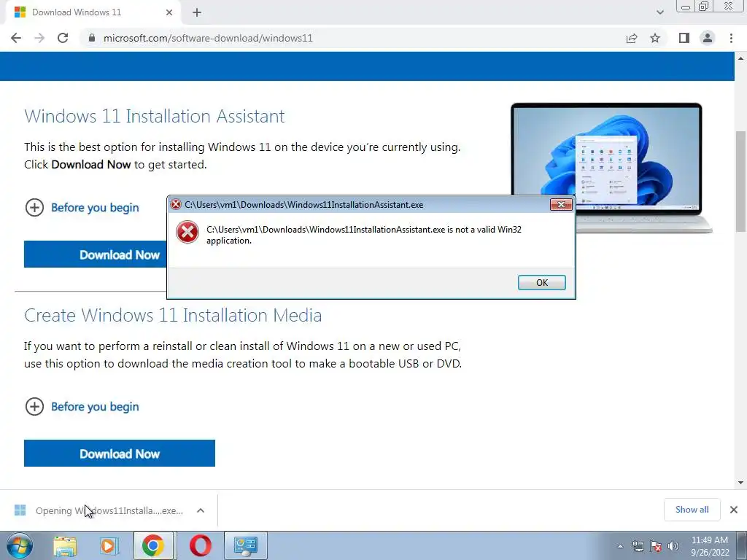Click the address bar with microsoft.com URL

352,38
